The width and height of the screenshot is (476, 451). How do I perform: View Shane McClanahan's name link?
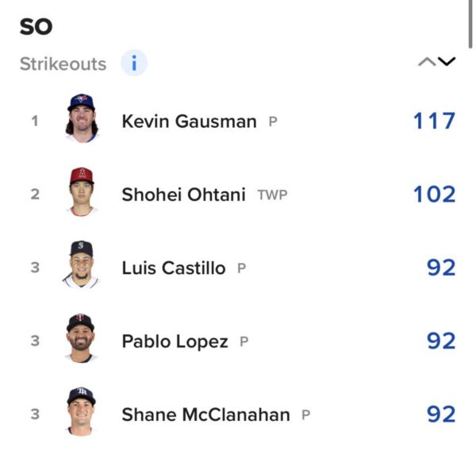pyautogui.click(x=205, y=414)
